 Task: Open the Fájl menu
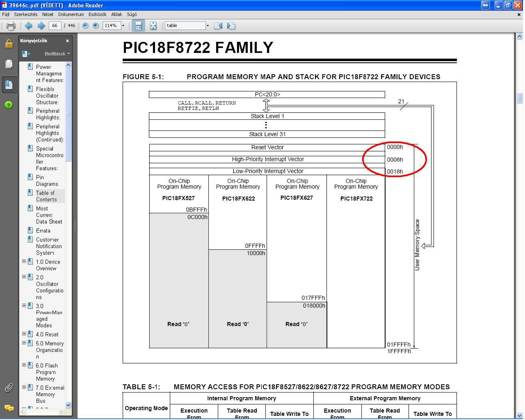click(6, 14)
